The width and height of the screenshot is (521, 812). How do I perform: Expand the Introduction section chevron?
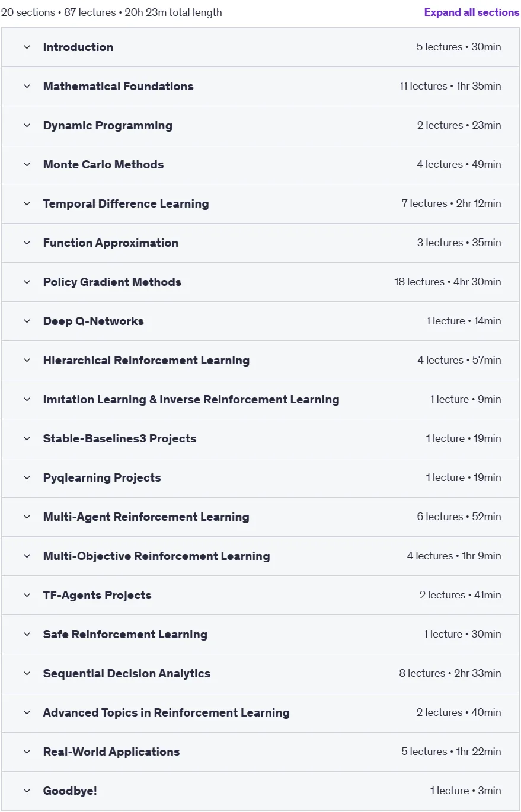click(27, 47)
